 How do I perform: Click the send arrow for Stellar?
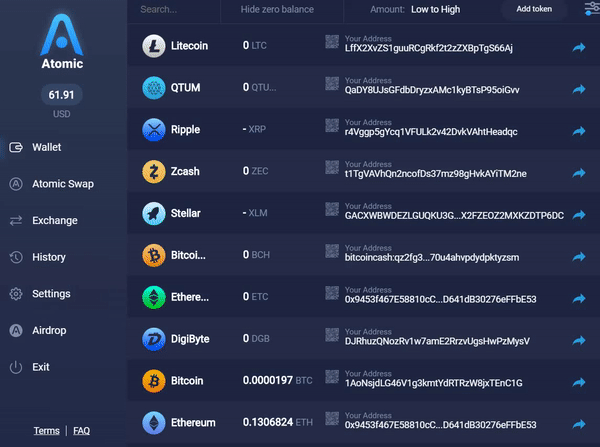(x=579, y=215)
